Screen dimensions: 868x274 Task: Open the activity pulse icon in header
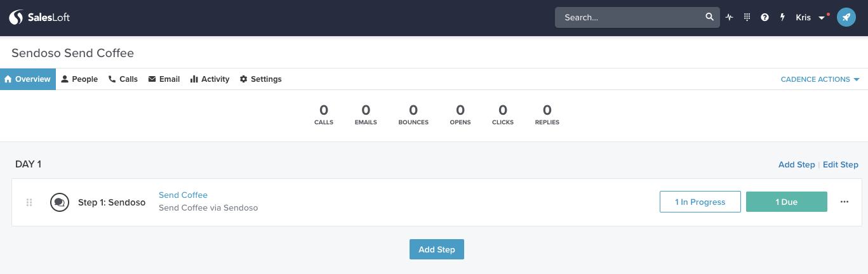(x=730, y=18)
